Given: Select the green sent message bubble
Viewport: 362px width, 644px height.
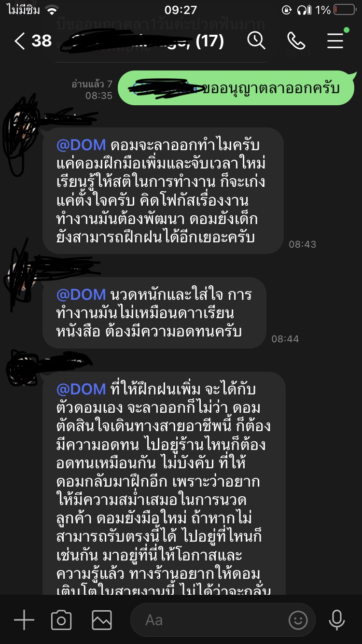Looking at the screenshot, I should (x=237, y=88).
